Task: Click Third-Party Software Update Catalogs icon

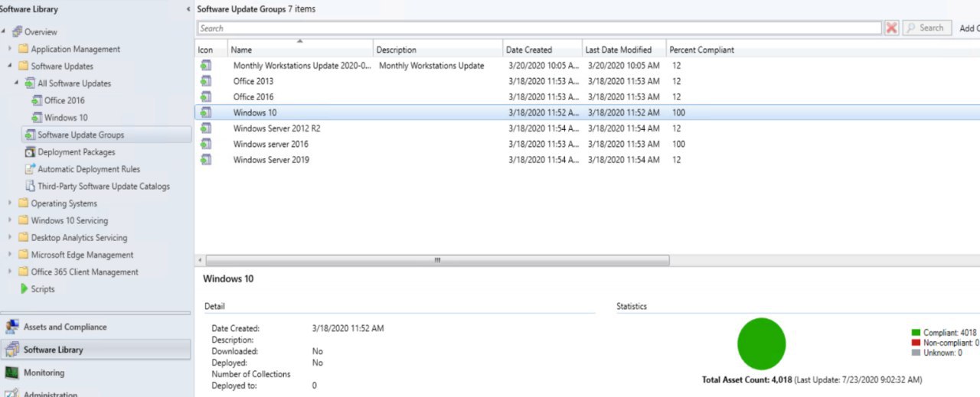Action: (30, 186)
